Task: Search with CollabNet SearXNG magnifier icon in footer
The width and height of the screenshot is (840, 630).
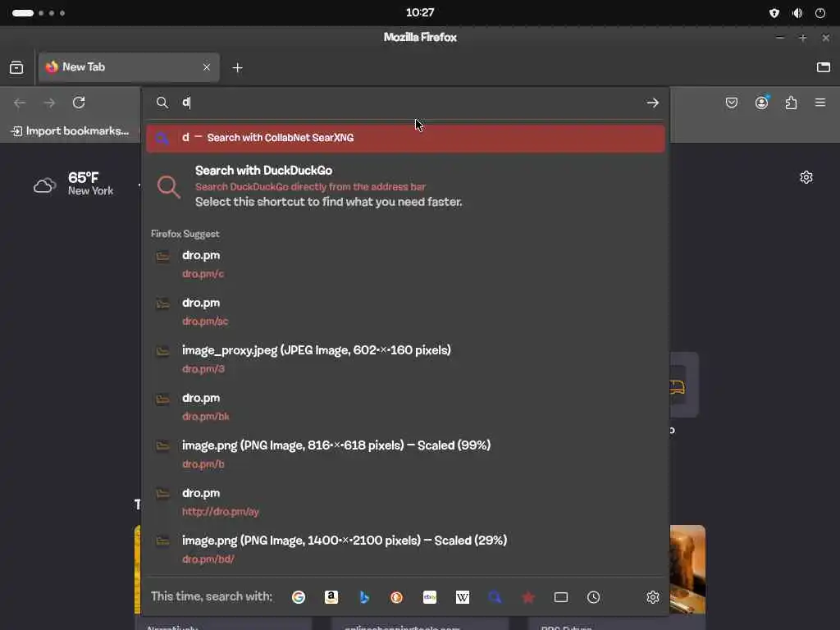Action: [495, 597]
